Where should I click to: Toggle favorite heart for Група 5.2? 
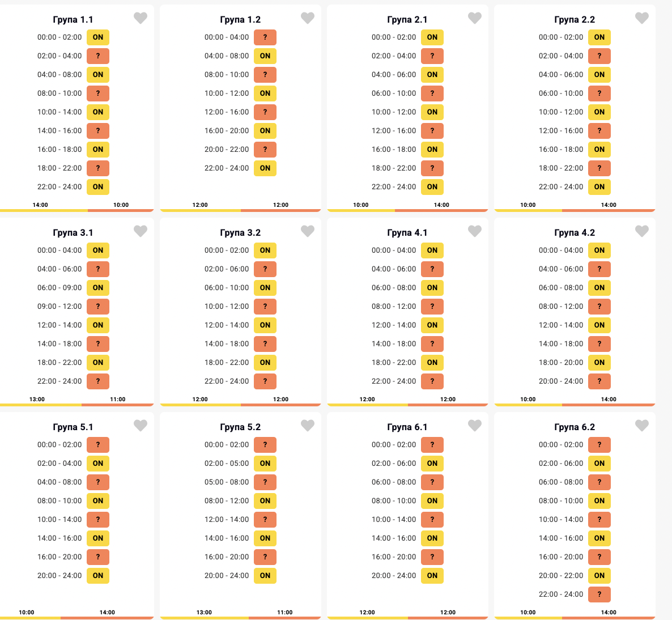coord(308,426)
